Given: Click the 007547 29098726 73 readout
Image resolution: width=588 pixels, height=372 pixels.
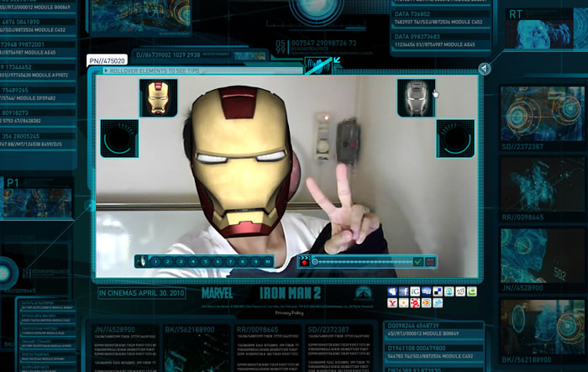Looking at the screenshot, I should pyautogui.click(x=324, y=43).
